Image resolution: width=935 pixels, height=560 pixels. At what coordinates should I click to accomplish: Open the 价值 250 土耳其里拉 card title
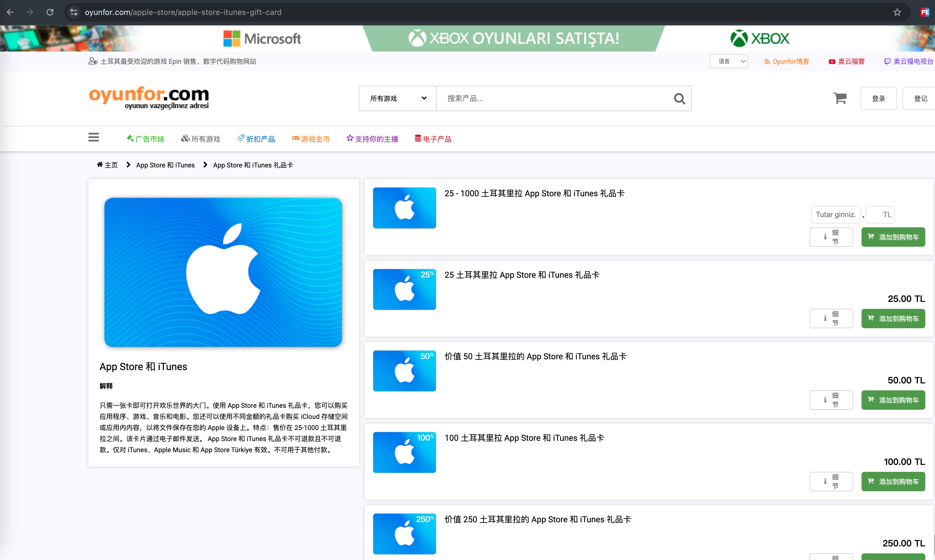click(x=538, y=519)
